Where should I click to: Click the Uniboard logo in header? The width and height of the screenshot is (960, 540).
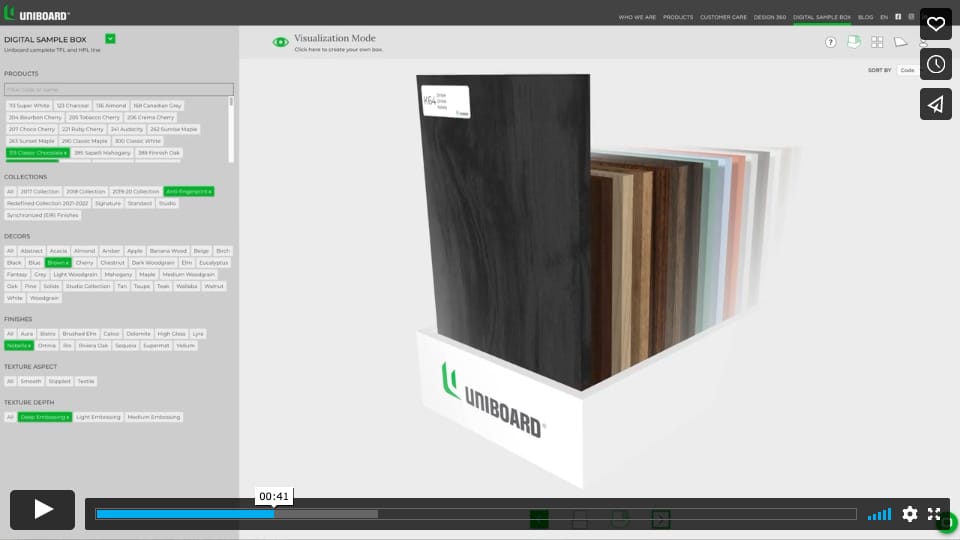(x=37, y=13)
